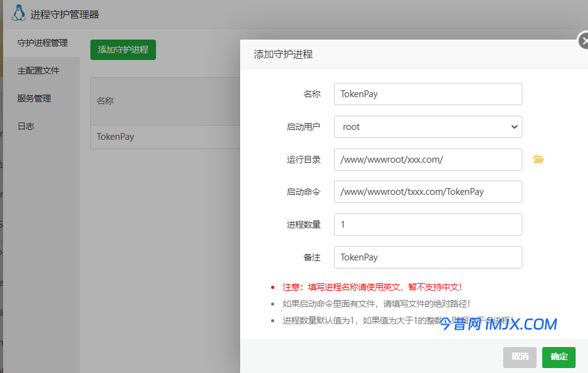588x373 pixels.
Task: Open folder browser for the 运行目录 field
Action: [538, 160]
